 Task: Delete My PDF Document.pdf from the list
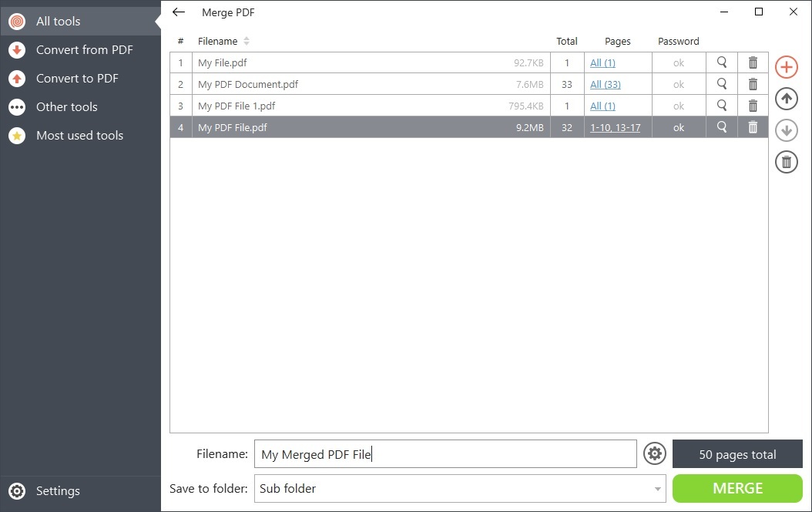point(753,84)
